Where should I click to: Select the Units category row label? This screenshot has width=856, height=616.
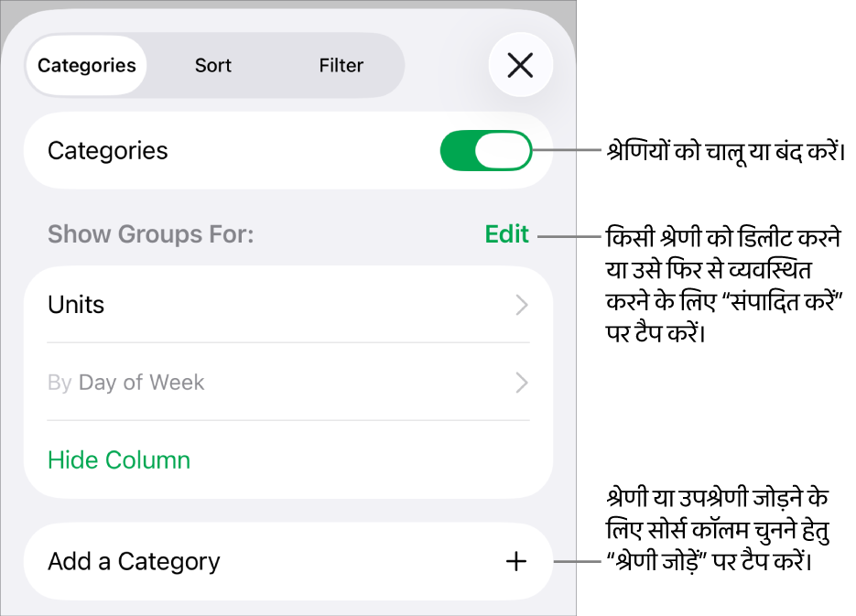[x=76, y=305]
